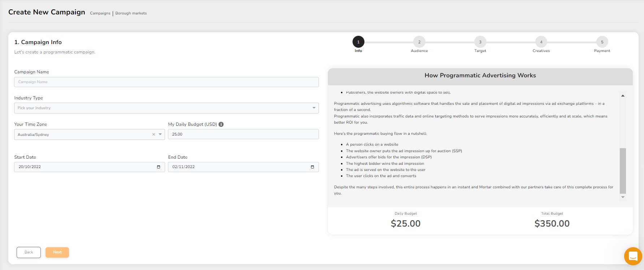Viewport: 644px width, 270px height.
Task: Click the Daily Budget info icon
Action: pos(221,124)
